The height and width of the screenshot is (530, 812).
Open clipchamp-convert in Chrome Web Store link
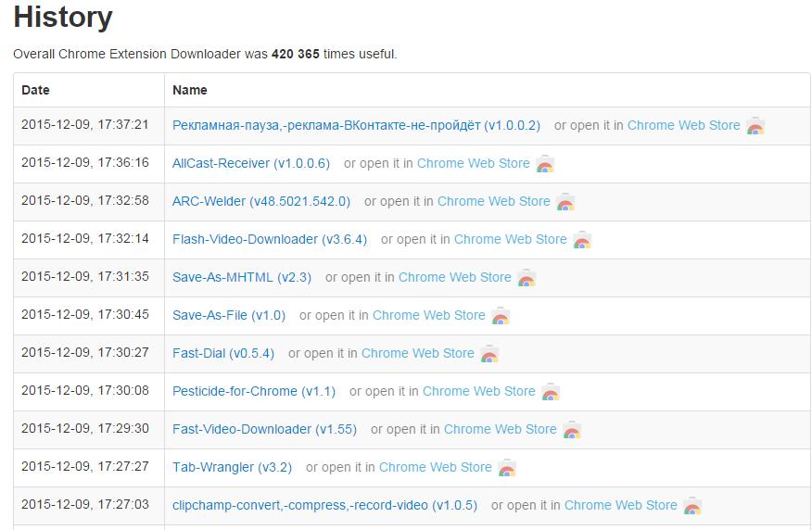coord(620,505)
